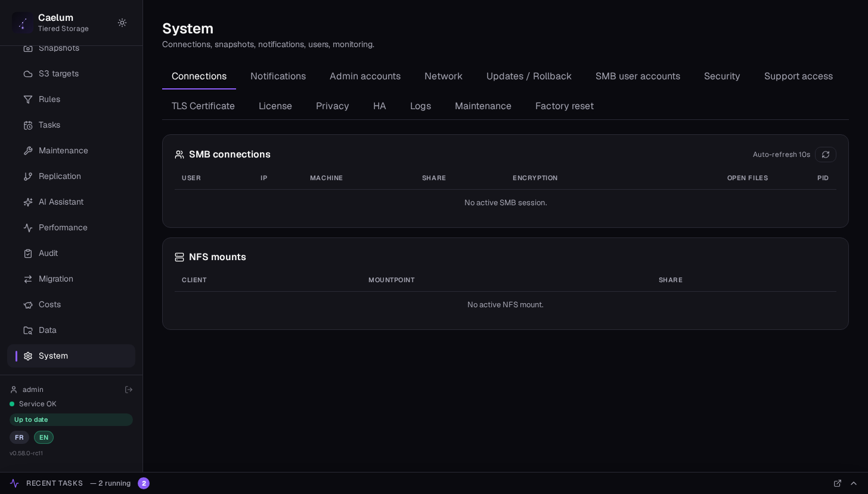The image size is (868, 494).
Task: Refresh the SMB connections list
Action: [x=826, y=155]
